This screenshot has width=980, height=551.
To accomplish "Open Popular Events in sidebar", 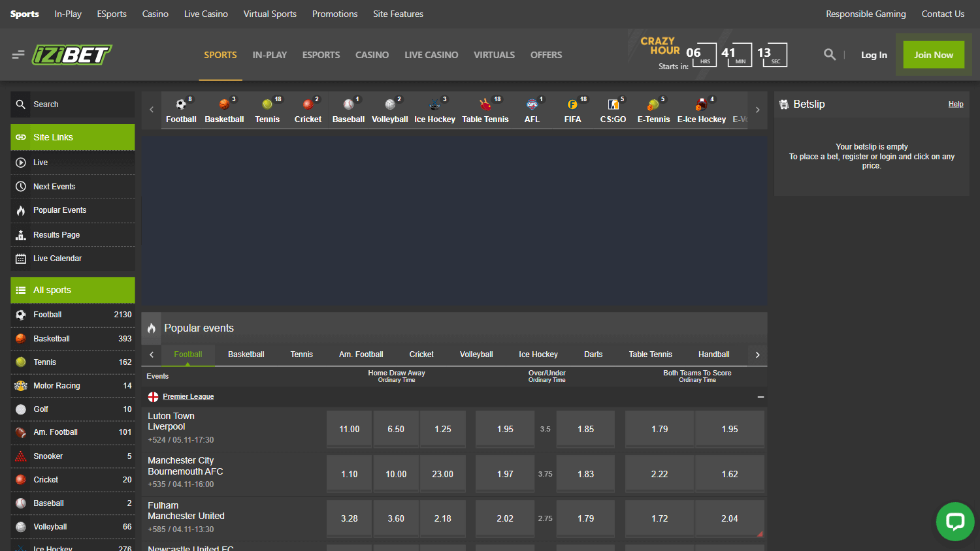I will click(x=73, y=210).
